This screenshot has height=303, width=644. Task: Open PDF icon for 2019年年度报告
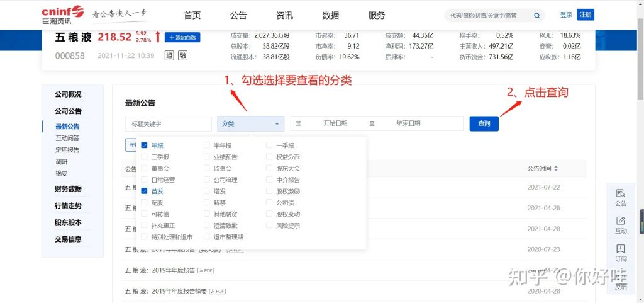point(206,270)
